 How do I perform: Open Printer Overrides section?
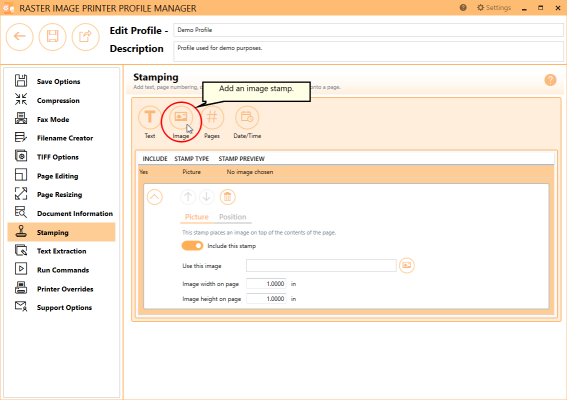[61, 289]
